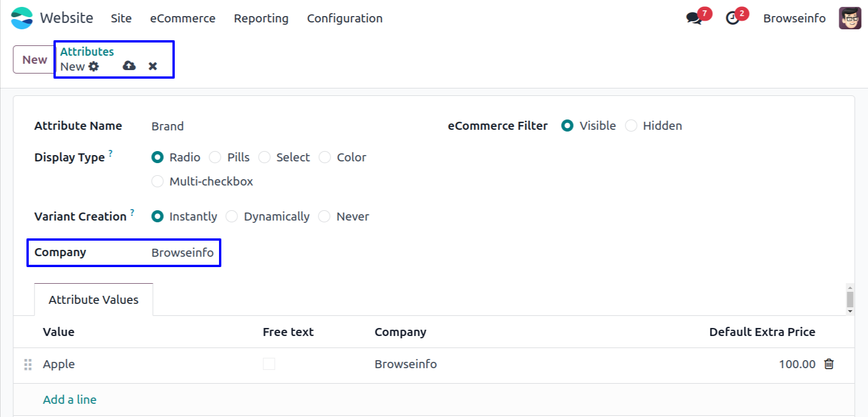The width and height of the screenshot is (868, 417).
Task: Open the discuss messages chat icon
Action: click(694, 18)
